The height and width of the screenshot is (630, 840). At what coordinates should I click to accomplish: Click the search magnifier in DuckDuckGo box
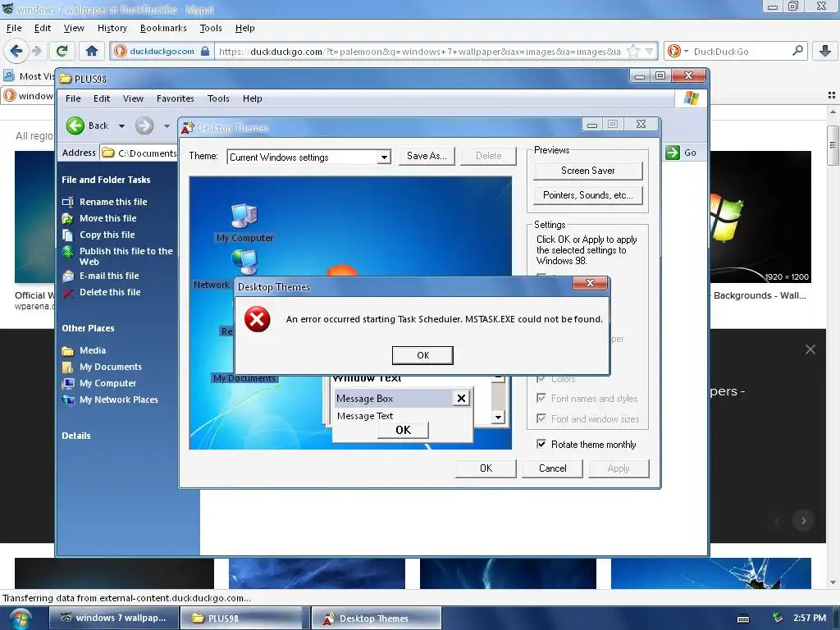pos(797,51)
